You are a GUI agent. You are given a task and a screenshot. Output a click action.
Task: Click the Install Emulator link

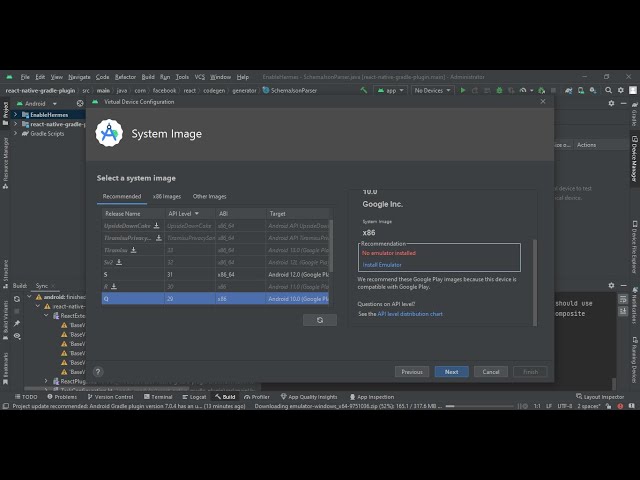(382, 265)
